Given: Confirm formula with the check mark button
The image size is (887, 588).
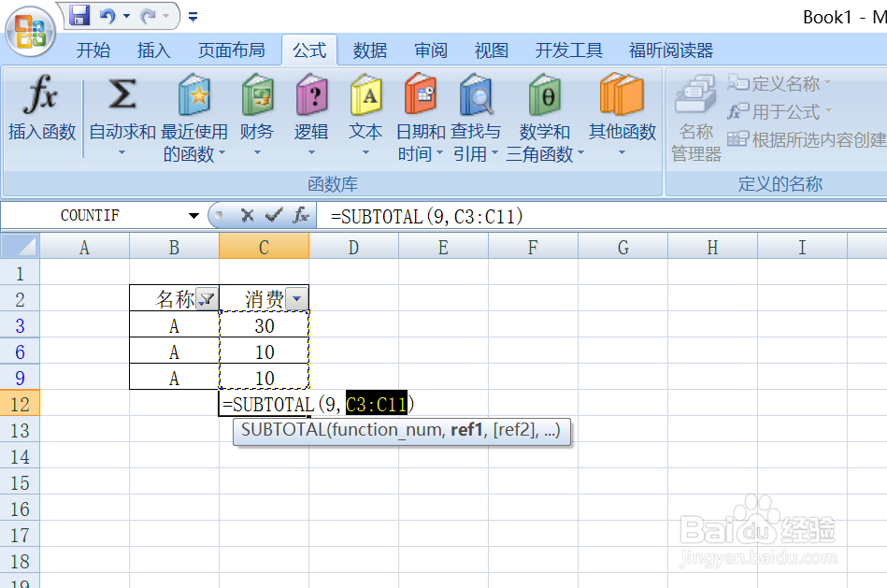Looking at the screenshot, I should (274, 215).
